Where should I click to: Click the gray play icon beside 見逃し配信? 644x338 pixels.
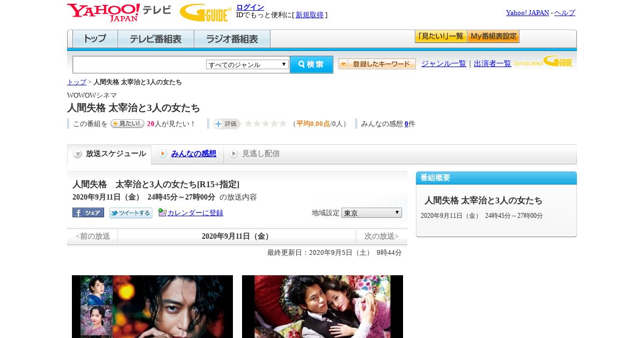(x=233, y=154)
